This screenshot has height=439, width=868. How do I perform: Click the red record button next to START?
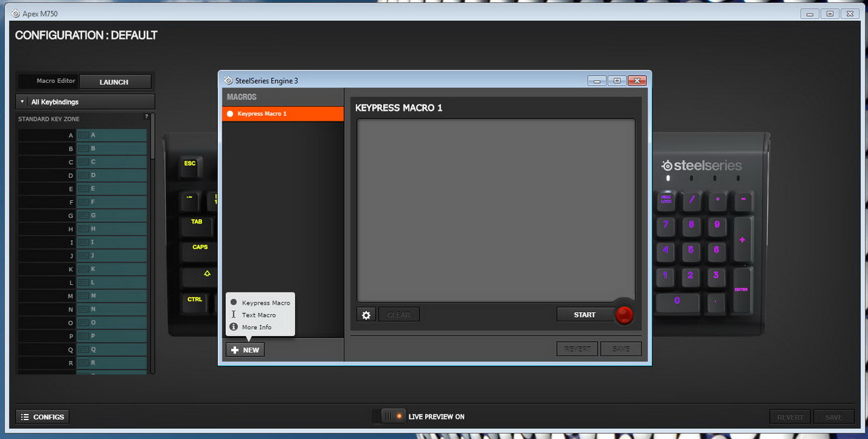[x=624, y=314]
